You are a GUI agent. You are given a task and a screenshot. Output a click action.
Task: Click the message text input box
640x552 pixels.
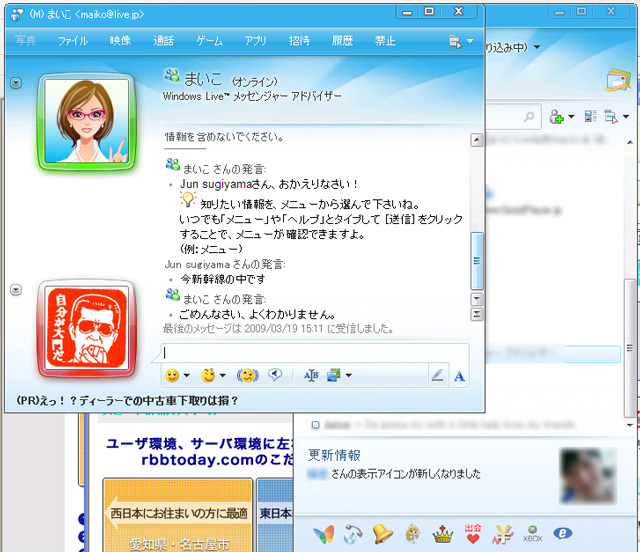pos(315,353)
